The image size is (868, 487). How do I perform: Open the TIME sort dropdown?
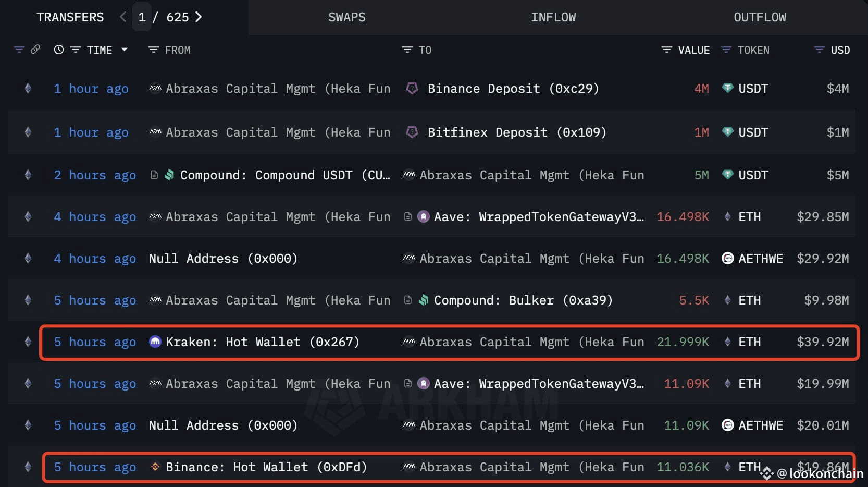(125, 50)
